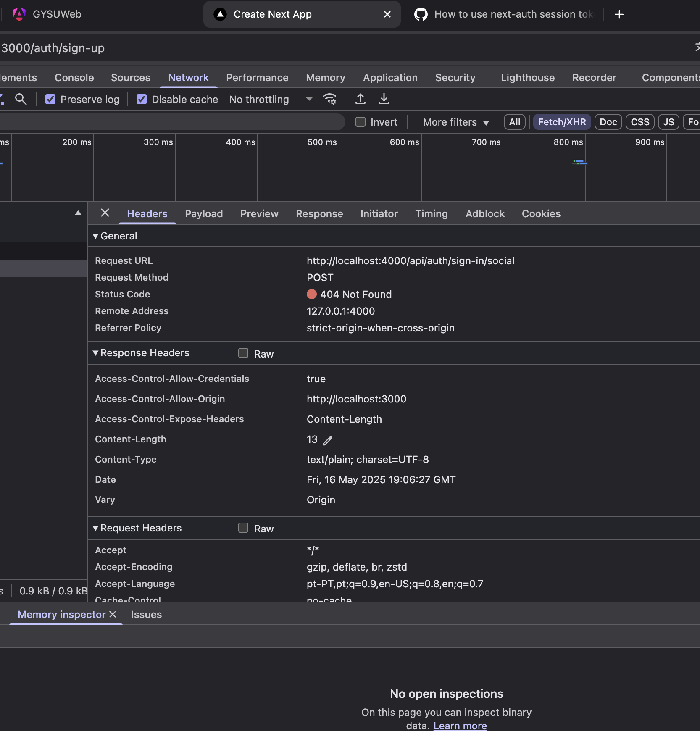Enable Raw view for Response Headers

point(243,353)
